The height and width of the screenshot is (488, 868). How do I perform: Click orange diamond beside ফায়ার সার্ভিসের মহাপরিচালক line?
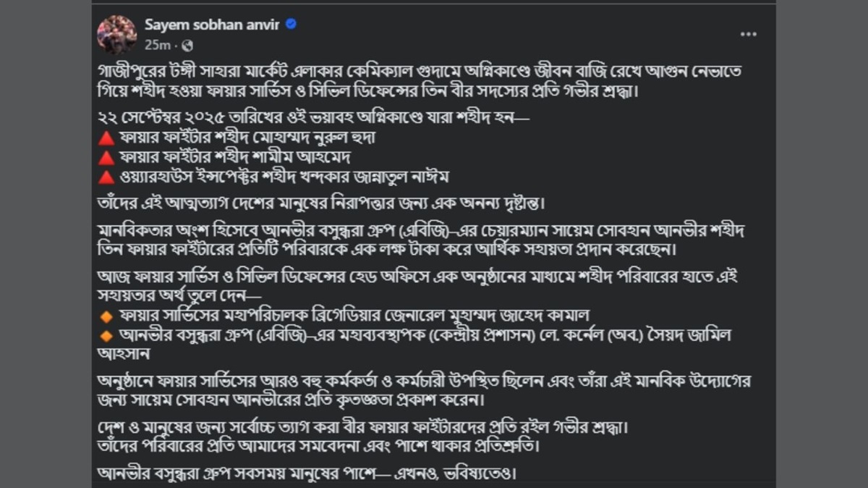pyautogui.click(x=106, y=316)
